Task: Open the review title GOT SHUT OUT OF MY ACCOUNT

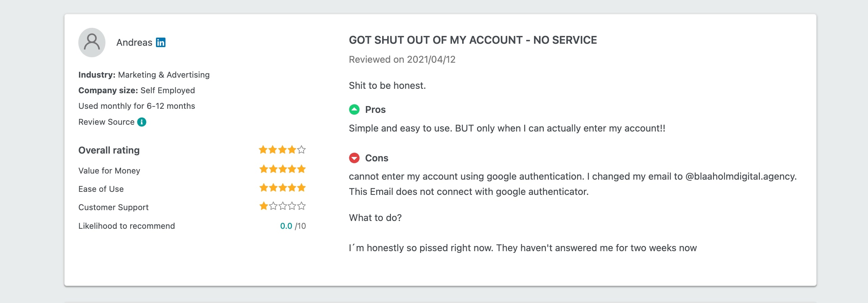Action: click(473, 40)
